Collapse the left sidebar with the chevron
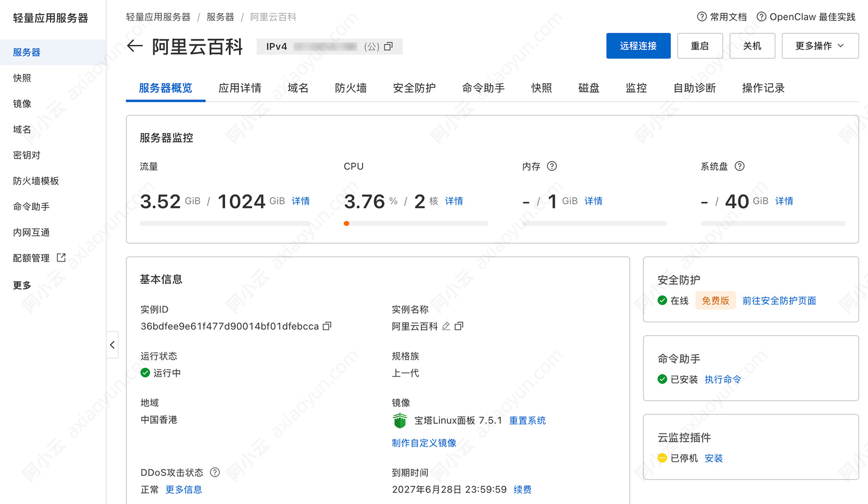The width and height of the screenshot is (868, 504). (112, 345)
